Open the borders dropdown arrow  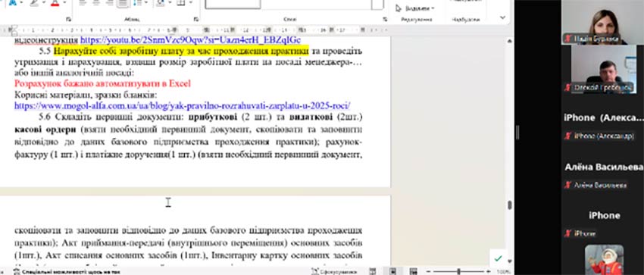(190, 3)
